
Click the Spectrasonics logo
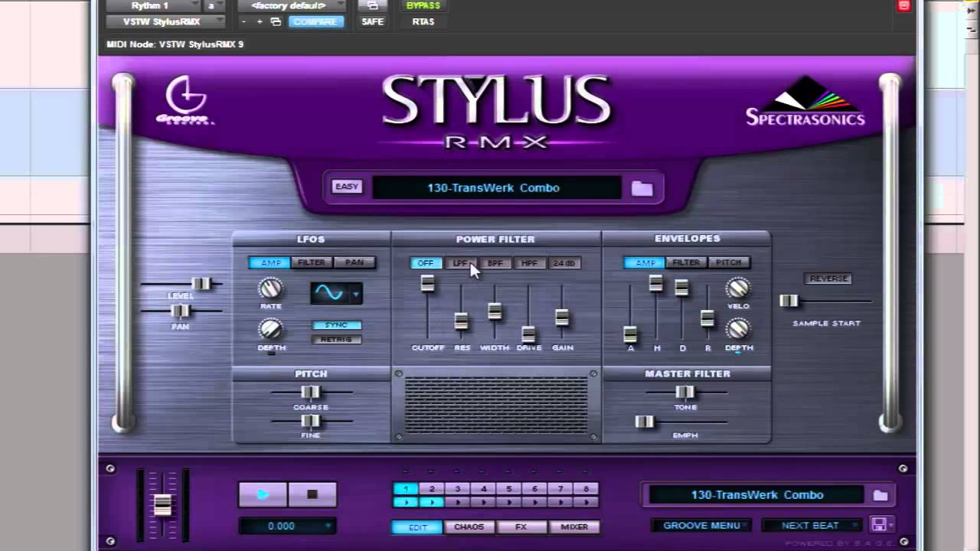(805, 101)
